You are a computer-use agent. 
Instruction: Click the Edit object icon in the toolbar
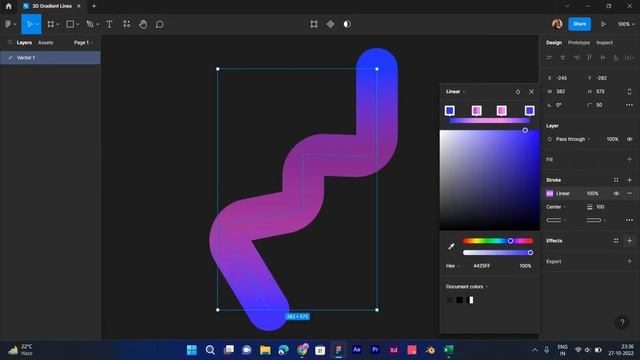(313, 24)
